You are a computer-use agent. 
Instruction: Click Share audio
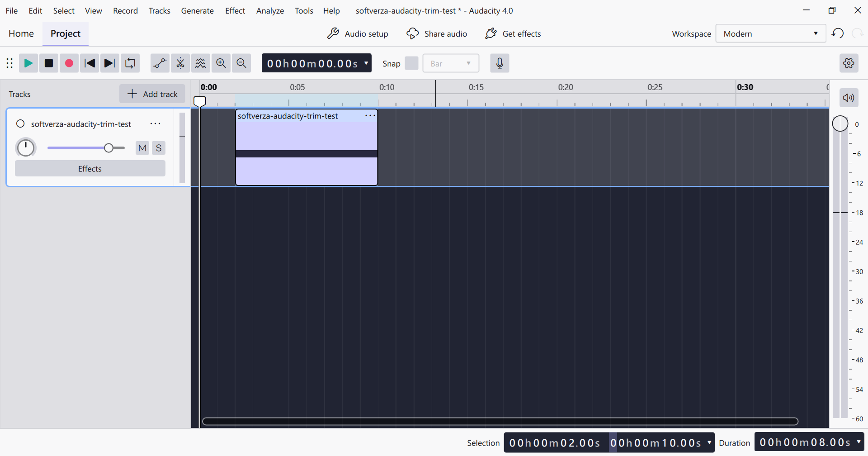pos(437,33)
